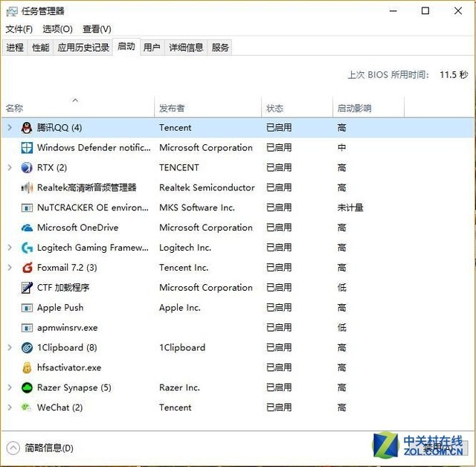
Task: Click the Realtek Semiconductor publisher cell
Action: (x=207, y=187)
